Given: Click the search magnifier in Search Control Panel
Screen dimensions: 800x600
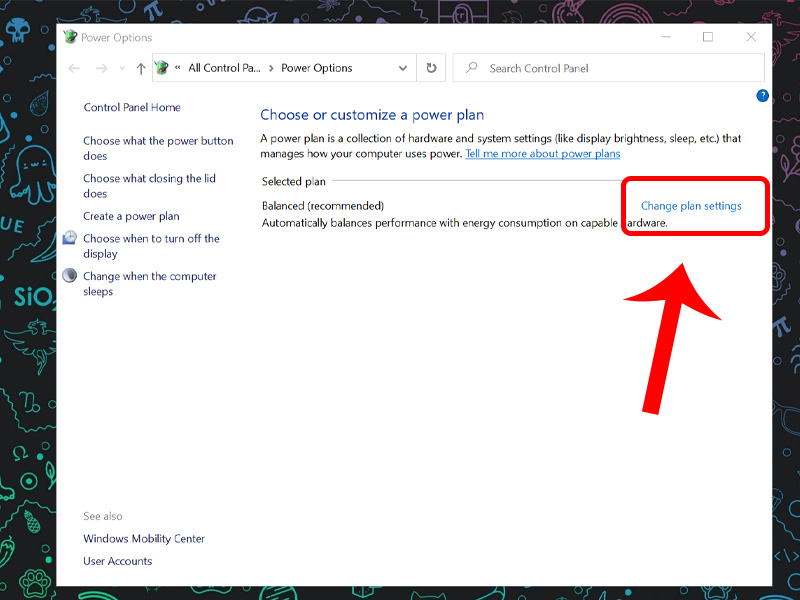Looking at the screenshot, I should pos(471,68).
